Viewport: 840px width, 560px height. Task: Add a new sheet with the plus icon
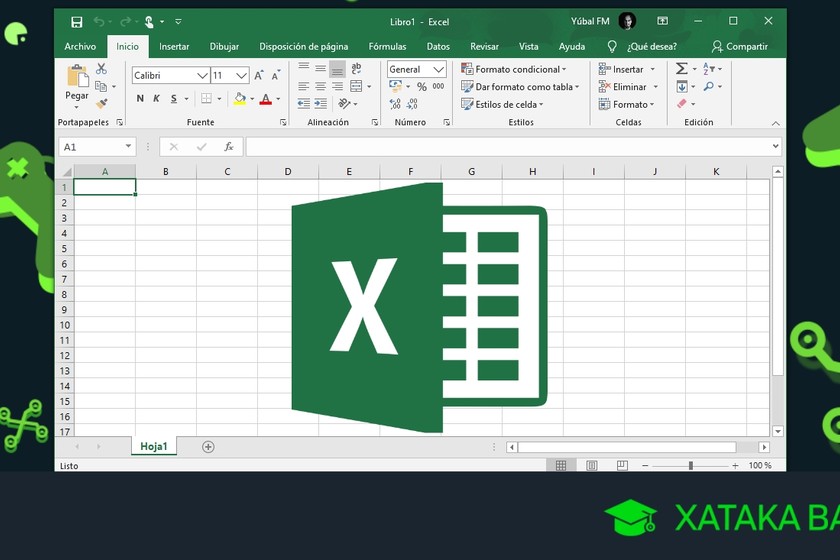pos(208,447)
